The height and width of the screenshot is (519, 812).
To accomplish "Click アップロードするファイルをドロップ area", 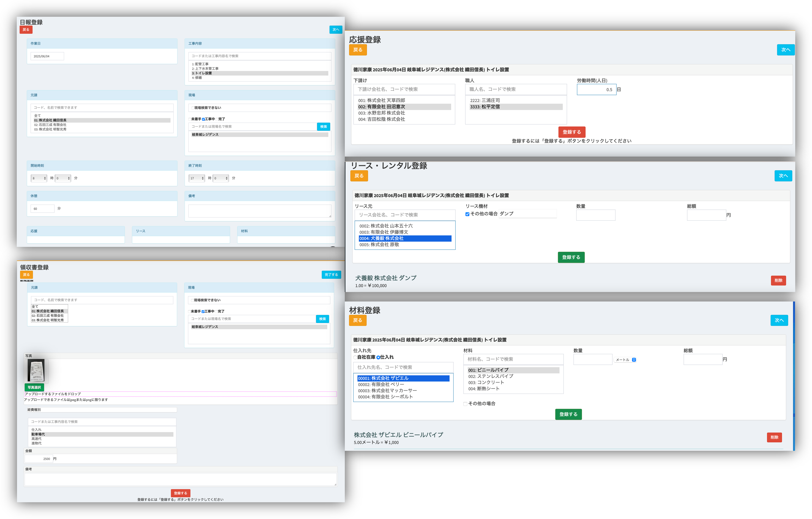I will [180, 394].
